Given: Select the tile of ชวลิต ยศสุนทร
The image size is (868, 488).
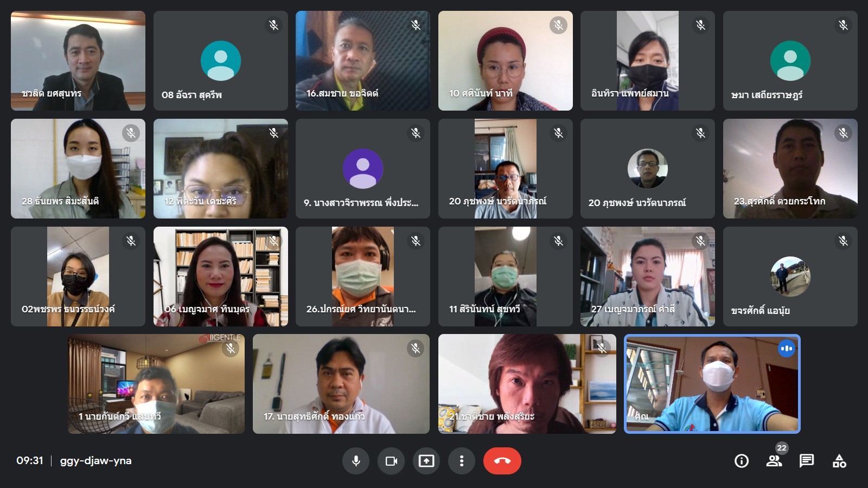Looking at the screenshot, I should tap(78, 61).
